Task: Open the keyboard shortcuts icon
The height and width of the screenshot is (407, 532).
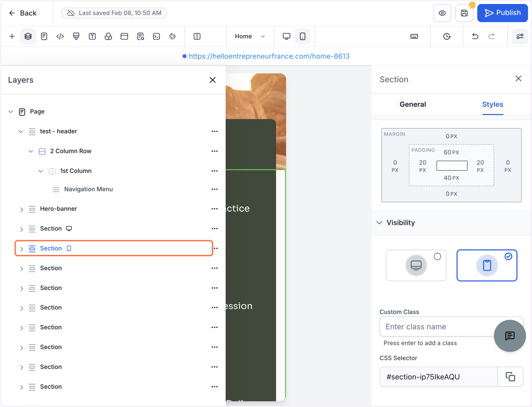Action: pos(414,36)
